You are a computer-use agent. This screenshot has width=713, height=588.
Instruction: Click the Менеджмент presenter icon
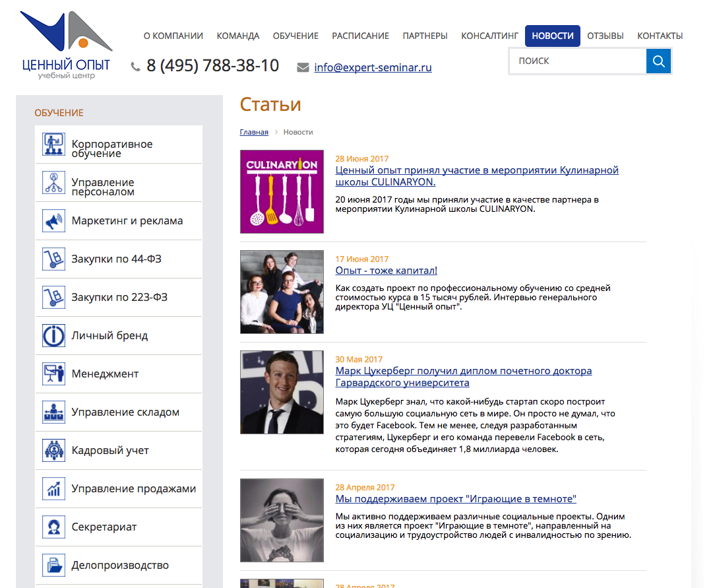click(53, 374)
